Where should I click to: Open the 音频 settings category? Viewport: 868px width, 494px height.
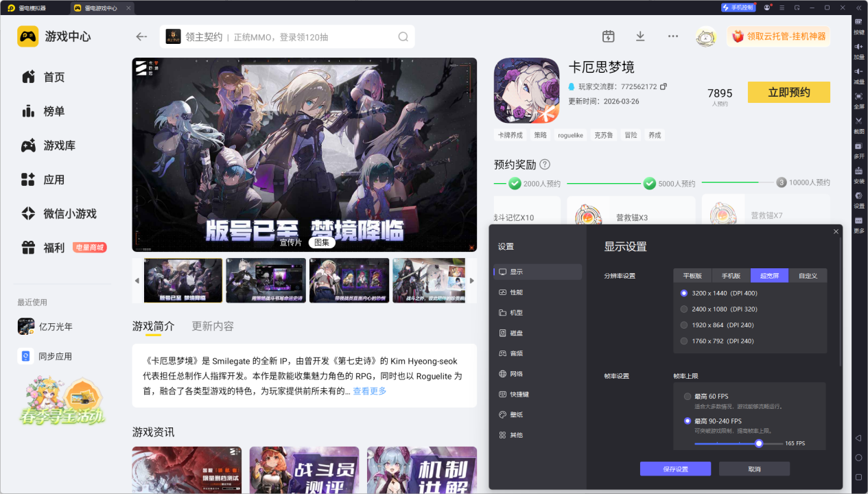[537, 353]
